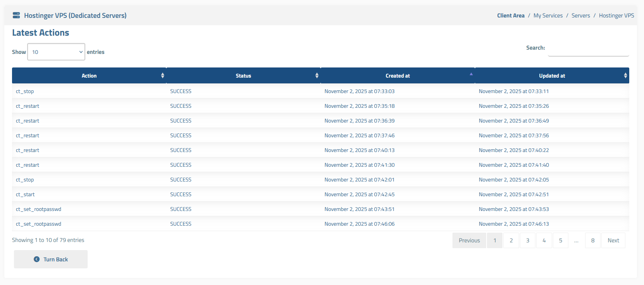Click the Status column sort arrows
644x285 pixels.
(x=317, y=76)
